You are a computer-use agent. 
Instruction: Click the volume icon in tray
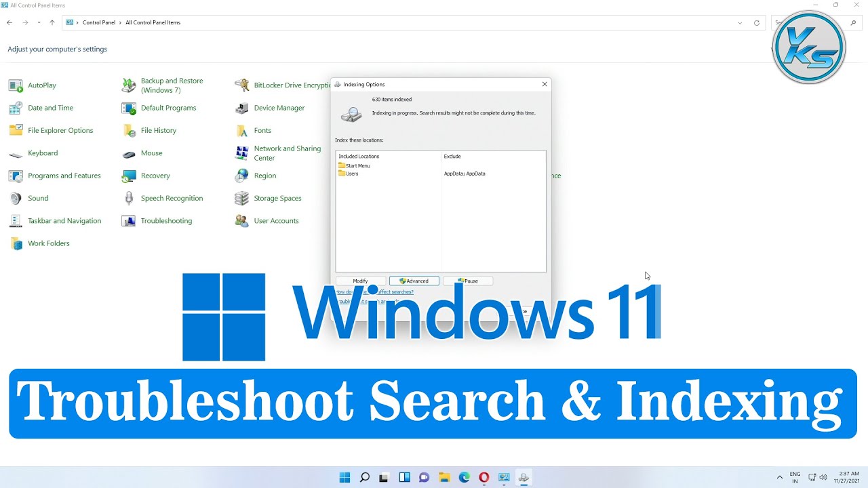point(823,477)
